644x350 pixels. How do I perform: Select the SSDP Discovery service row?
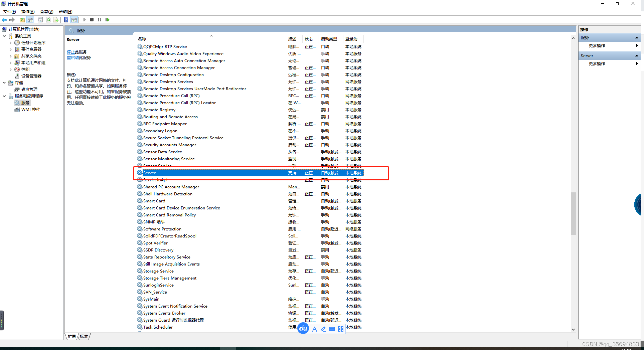point(250,250)
